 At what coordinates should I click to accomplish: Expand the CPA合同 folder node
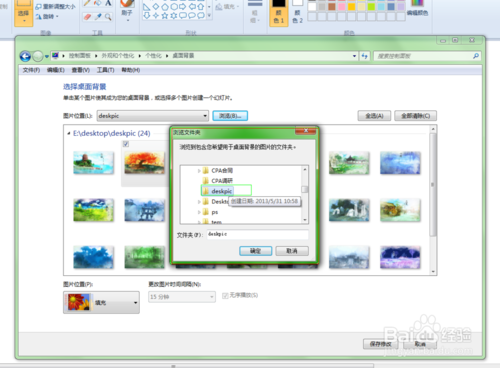pyautogui.click(x=199, y=171)
